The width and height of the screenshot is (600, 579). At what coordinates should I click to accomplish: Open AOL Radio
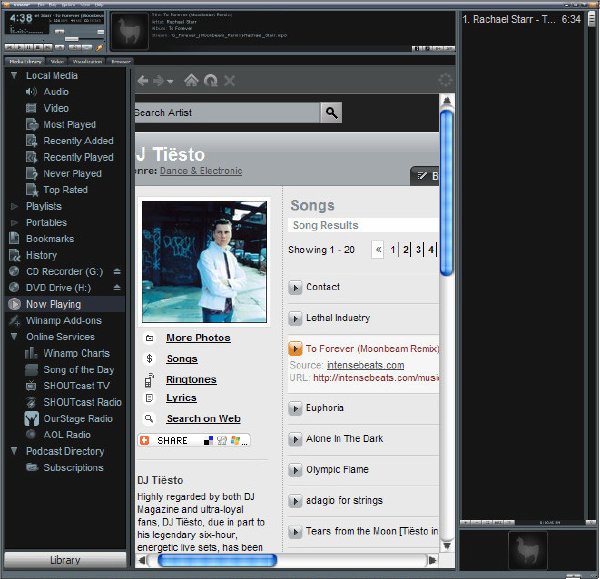(x=67, y=435)
